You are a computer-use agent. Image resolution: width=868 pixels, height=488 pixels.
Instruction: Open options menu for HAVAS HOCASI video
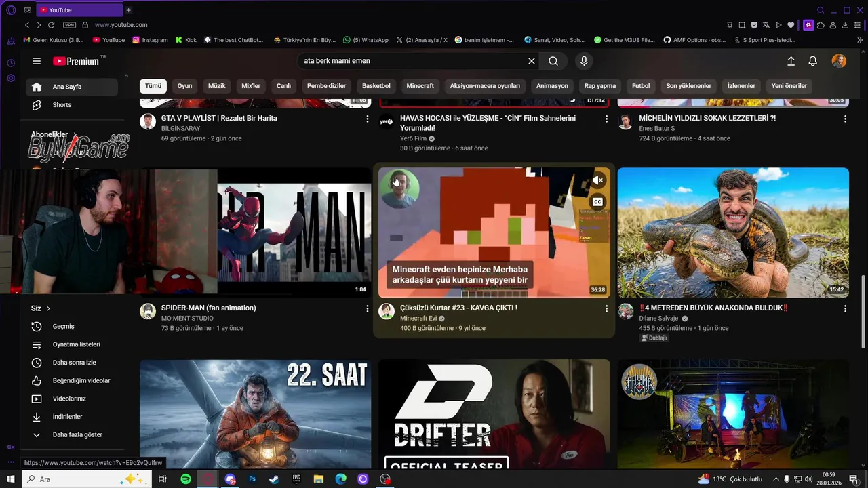[606, 119]
